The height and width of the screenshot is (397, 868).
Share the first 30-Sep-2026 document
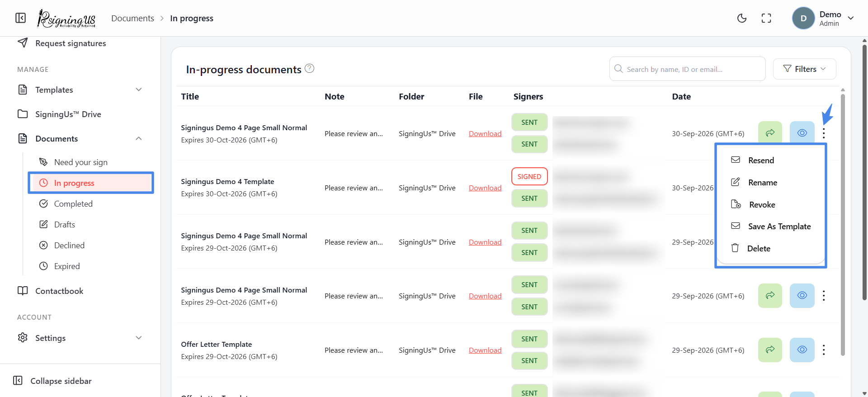click(x=770, y=133)
